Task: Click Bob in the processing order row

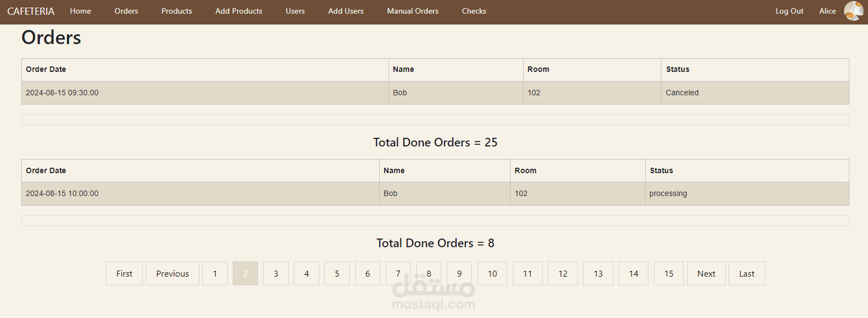Action: tap(445, 193)
